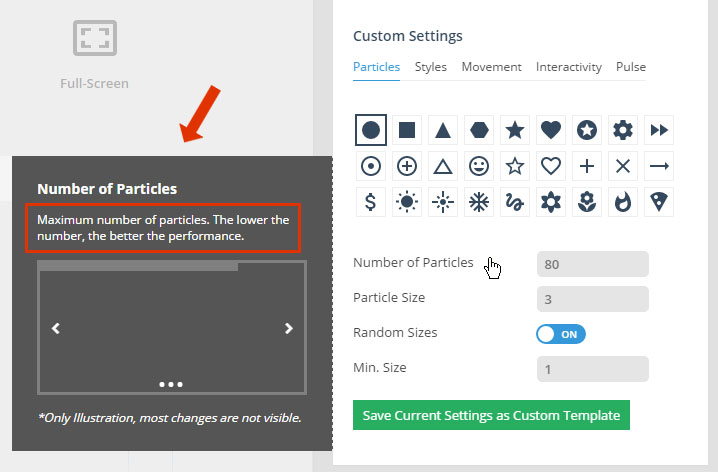Go to previous illustration slide
This screenshot has width=718, height=472.
[x=56, y=328]
